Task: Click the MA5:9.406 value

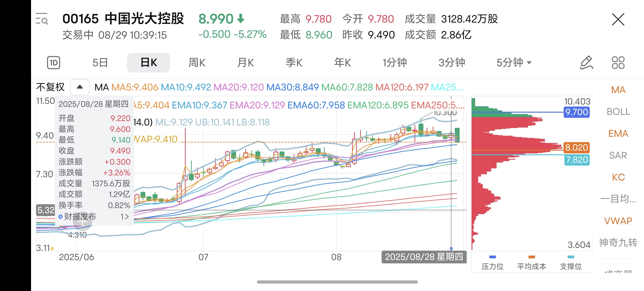Action: 135,87
